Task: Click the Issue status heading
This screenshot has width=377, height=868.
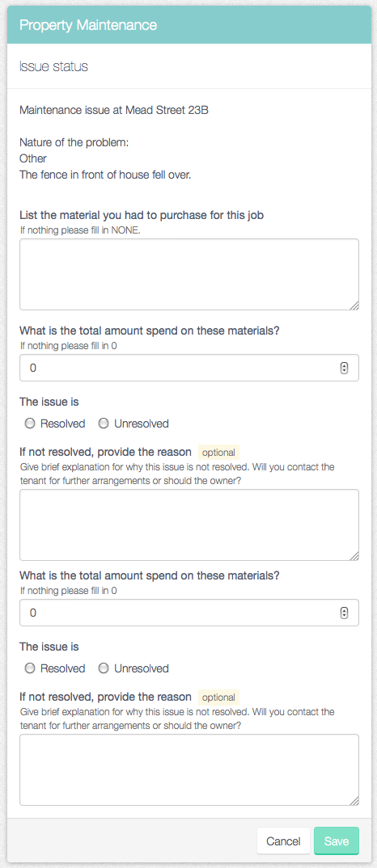Action: 53,67
